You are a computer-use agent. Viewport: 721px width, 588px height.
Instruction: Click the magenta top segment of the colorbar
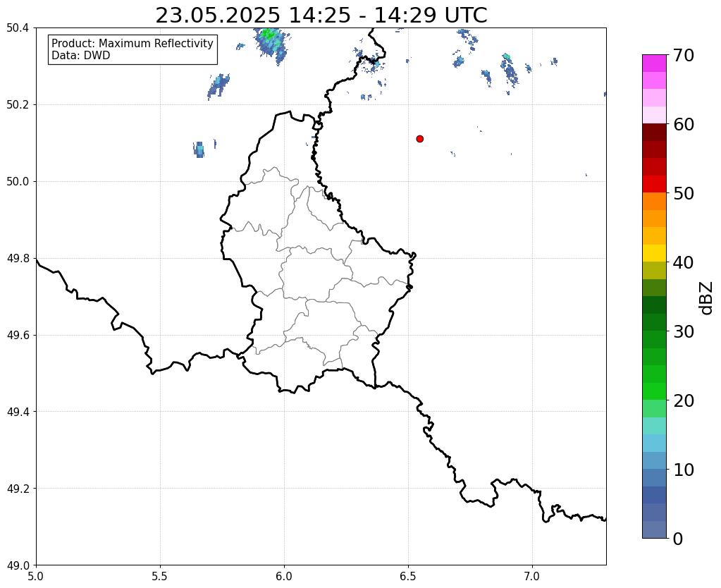(654, 63)
